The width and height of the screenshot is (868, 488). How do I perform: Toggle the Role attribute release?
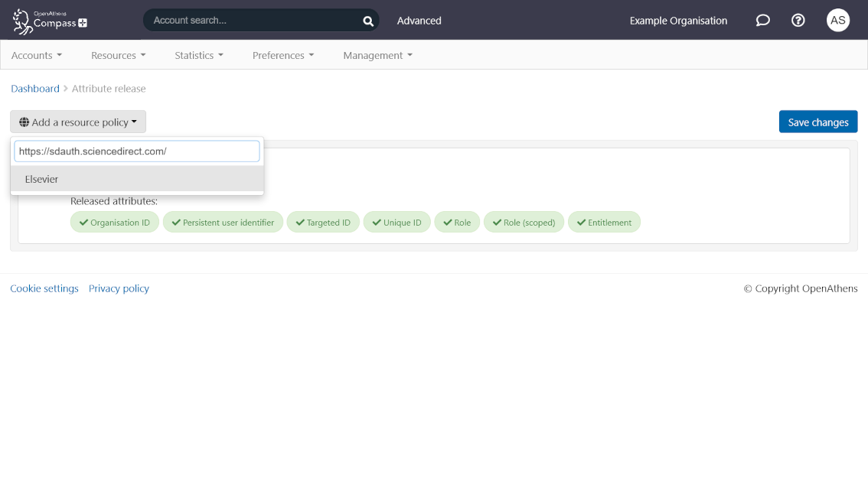pyautogui.click(x=457, y=222)
